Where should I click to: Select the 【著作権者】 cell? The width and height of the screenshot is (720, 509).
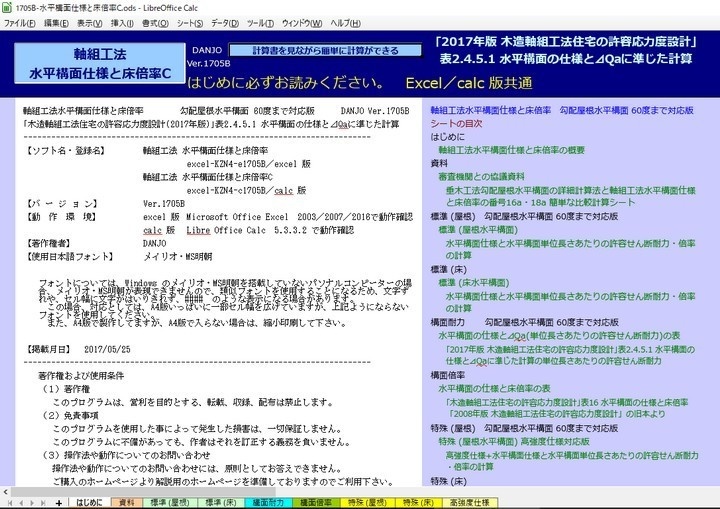click(48, 243)
